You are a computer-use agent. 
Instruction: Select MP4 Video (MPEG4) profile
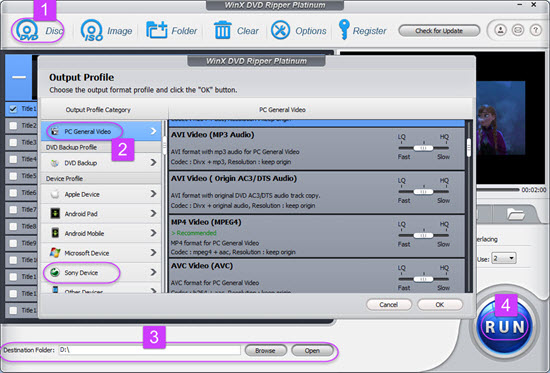tap(317, 236)
